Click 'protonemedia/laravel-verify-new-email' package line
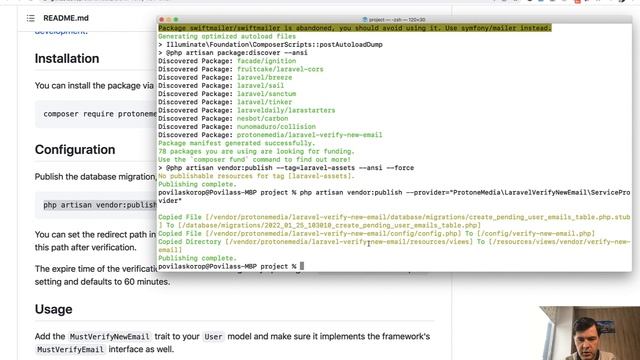 pos(270,135)
